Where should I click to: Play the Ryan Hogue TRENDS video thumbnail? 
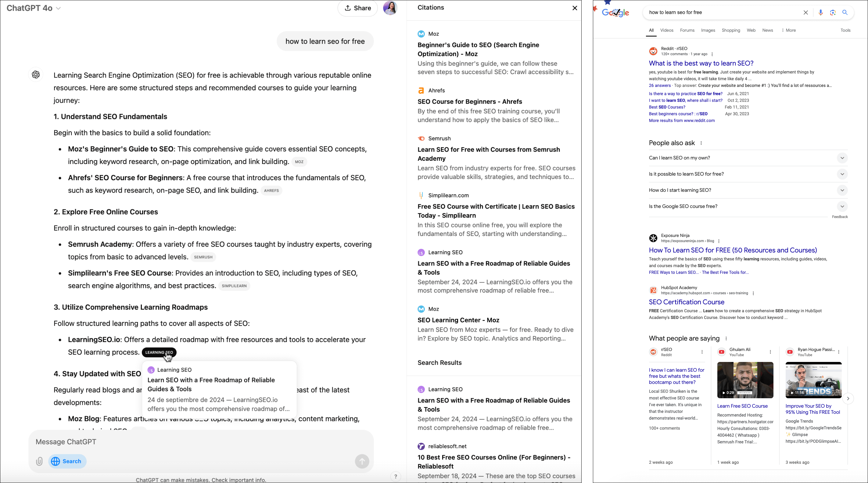[813, 380]
